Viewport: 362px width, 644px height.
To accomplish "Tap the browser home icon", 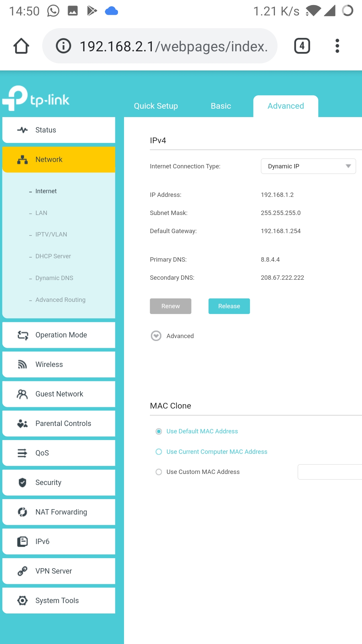I will tap(21, 46).
